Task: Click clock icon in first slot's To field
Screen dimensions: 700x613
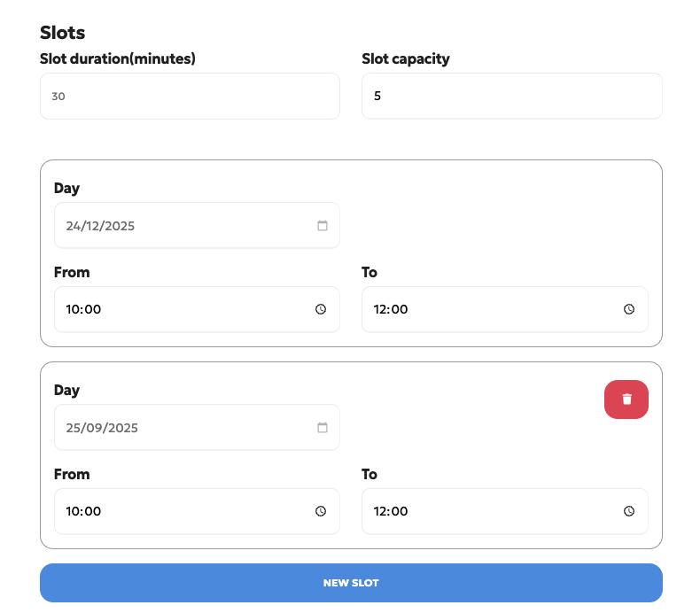Action: [629, 309]
